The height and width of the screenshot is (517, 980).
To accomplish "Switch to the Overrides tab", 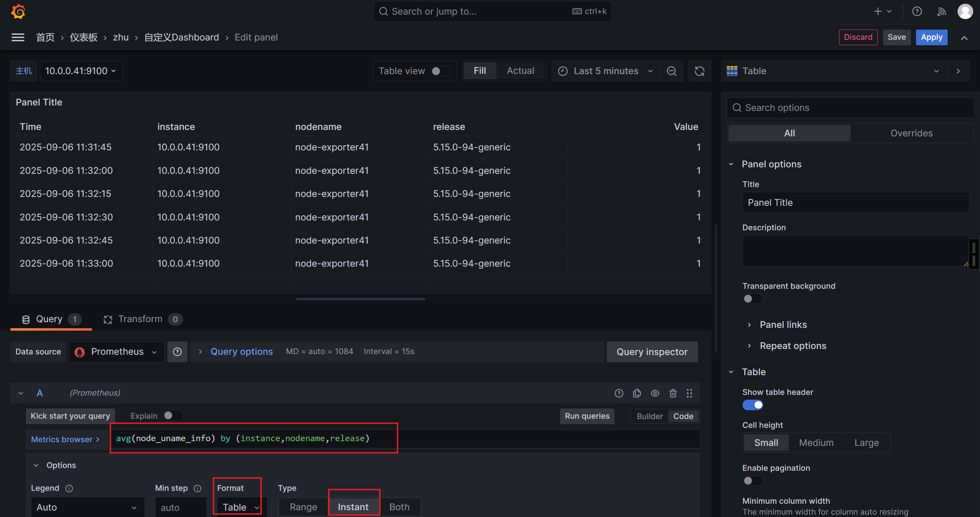I will coord(911,133).
